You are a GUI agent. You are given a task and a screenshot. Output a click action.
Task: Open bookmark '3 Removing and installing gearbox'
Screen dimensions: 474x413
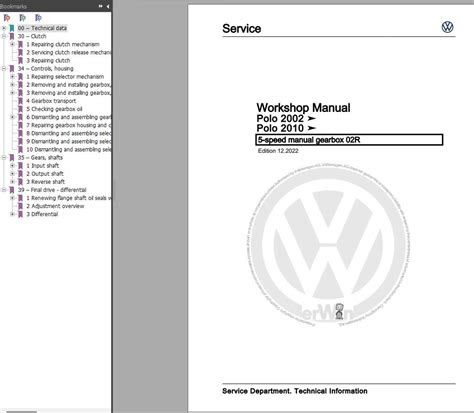tap(69, 93)
